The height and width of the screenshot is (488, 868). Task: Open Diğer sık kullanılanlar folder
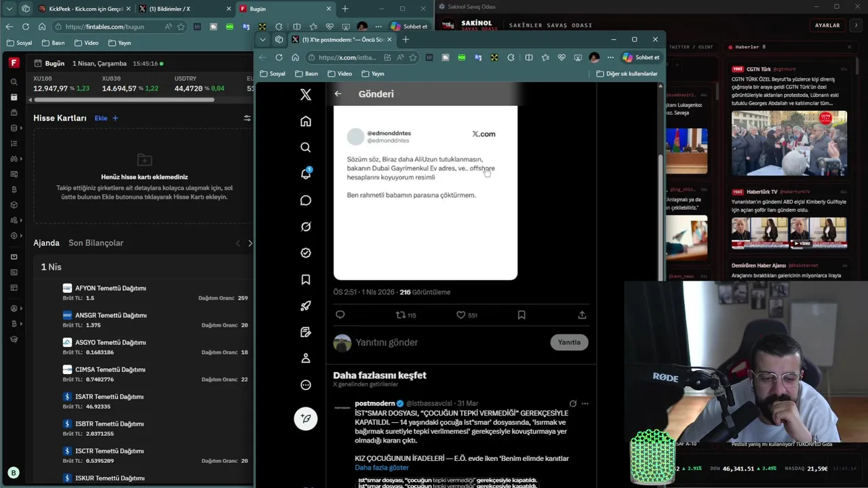click(627, 73)
